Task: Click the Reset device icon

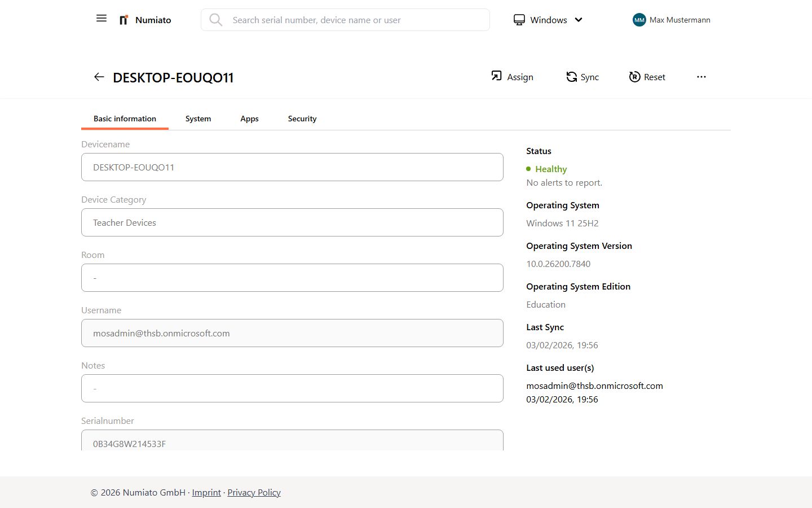Action: [634, 77]
